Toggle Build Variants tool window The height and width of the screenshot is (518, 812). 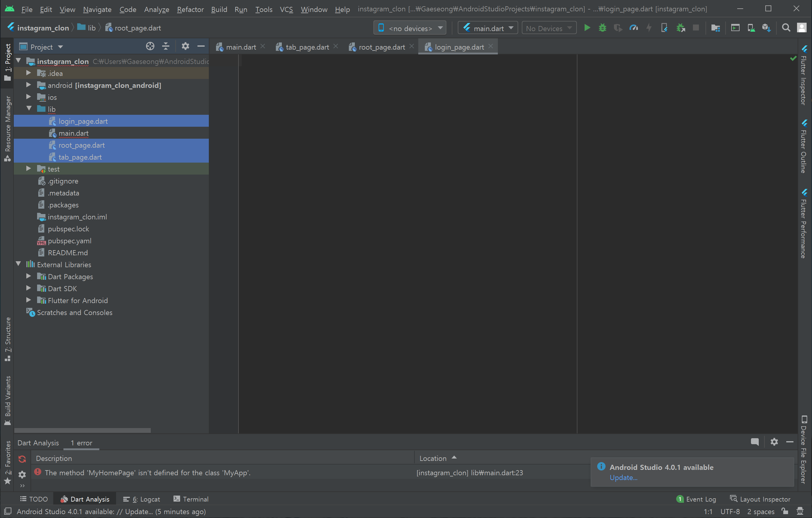click(7, 401)
